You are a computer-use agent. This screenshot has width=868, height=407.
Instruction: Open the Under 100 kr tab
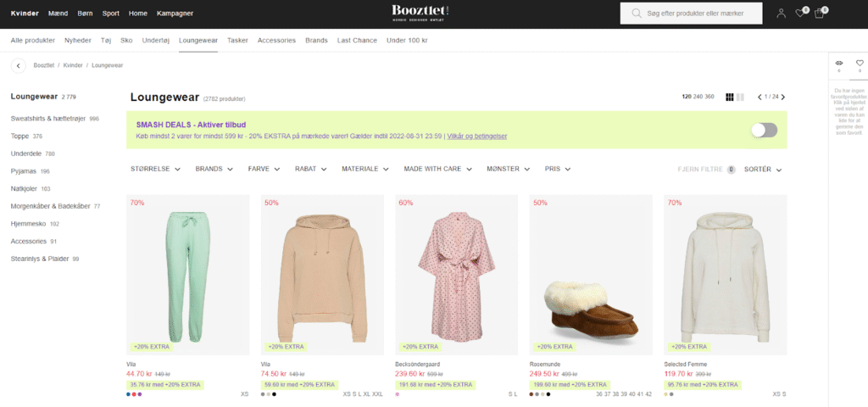(407, 41)
